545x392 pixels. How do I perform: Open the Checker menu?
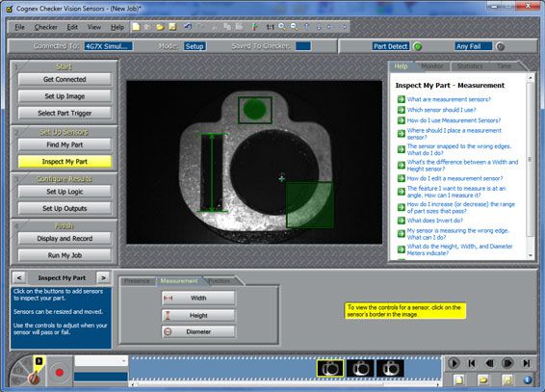coord(45,27)
